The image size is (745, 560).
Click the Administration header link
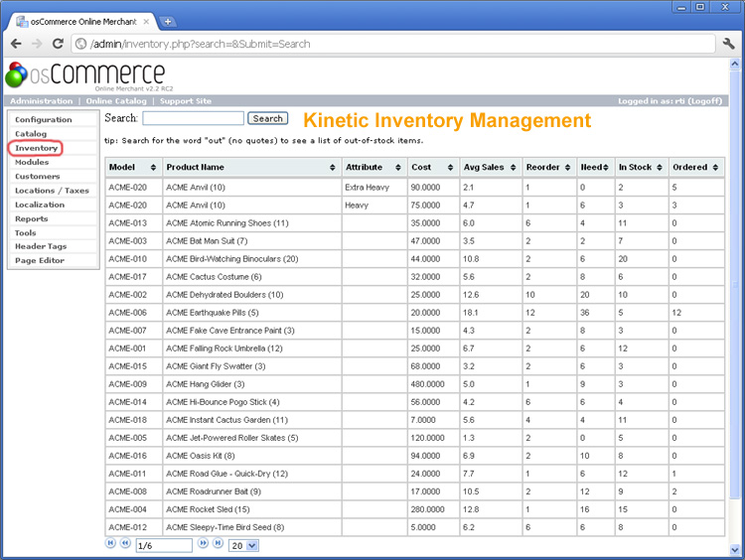point(42,100)
